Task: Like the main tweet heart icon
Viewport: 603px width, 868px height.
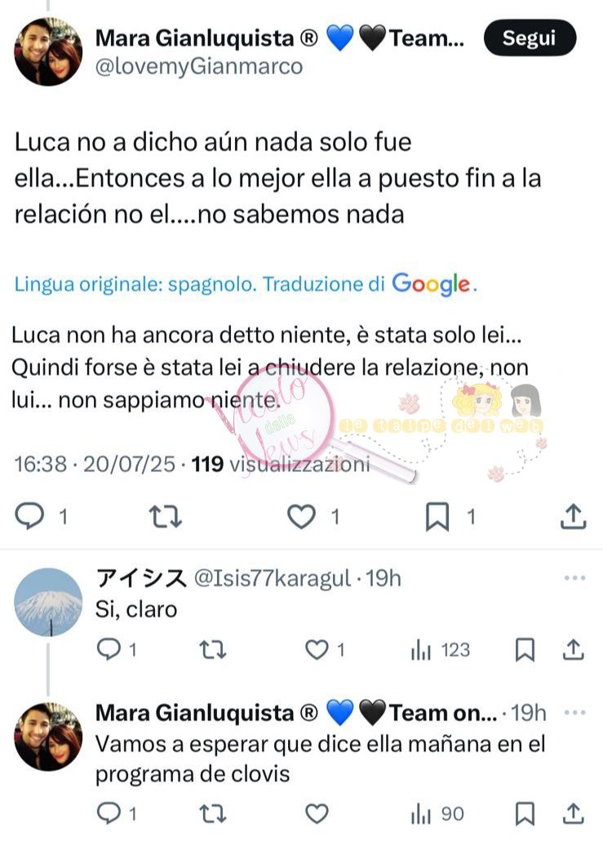Action: tap(302, 517)
